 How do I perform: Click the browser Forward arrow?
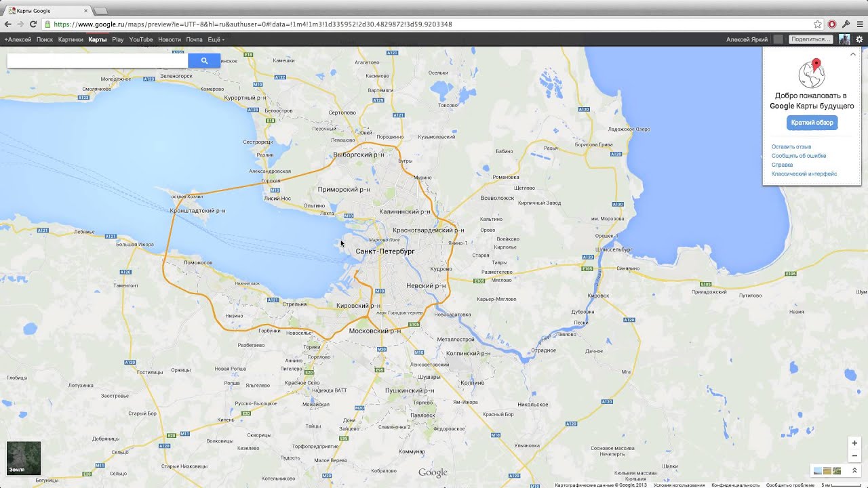20,24
